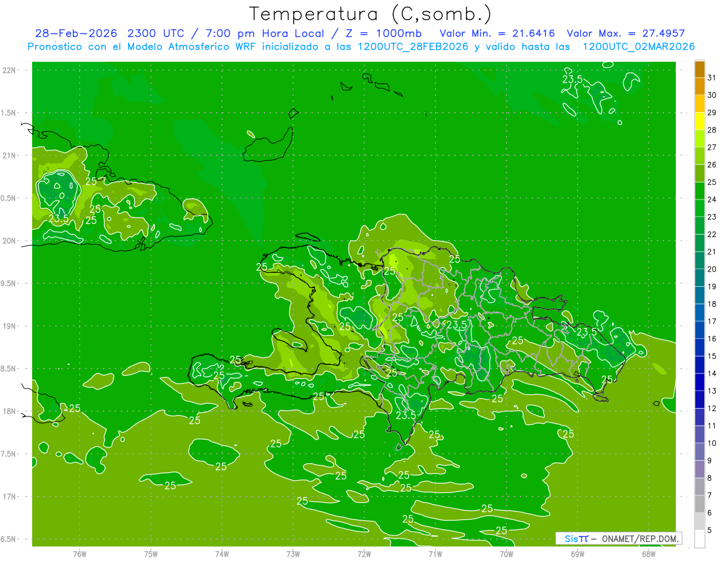Click the gold colorbar segment between 29 and 30
The image size is (728, 562).
699,104
